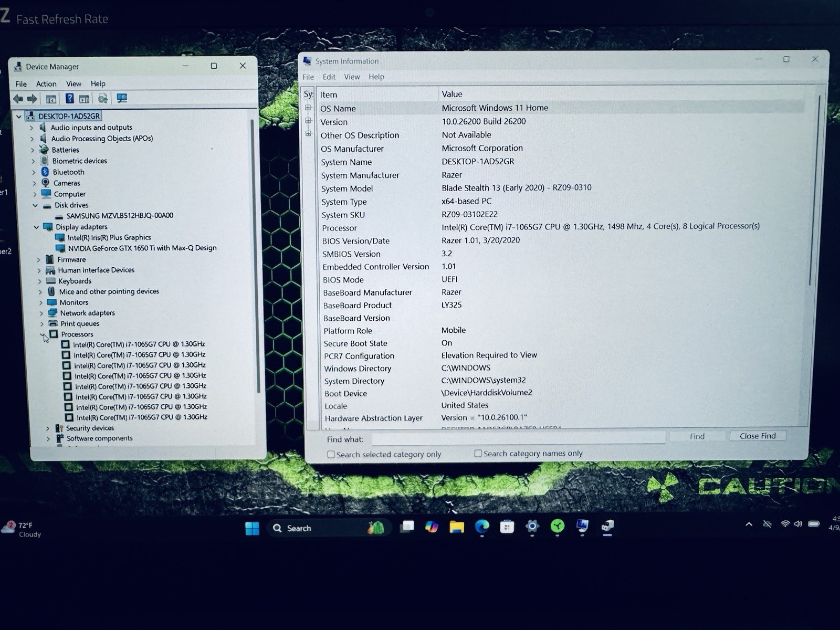Image resolution: width=840 pixels, height=630 pixels.
Task: Click the update driver toolbar icon
Action: pyautogui.click(x=102, y=98)
